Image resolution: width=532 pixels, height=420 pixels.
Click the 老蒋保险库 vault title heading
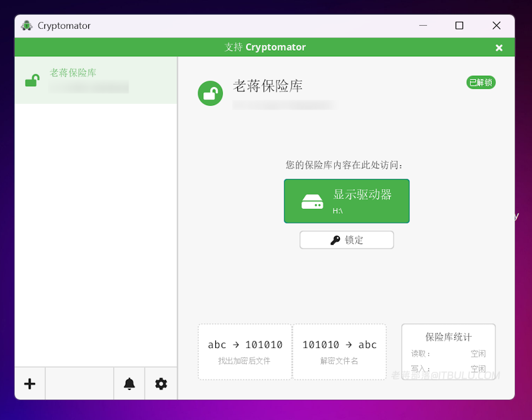pyautogui.click(x=267, y=86)
